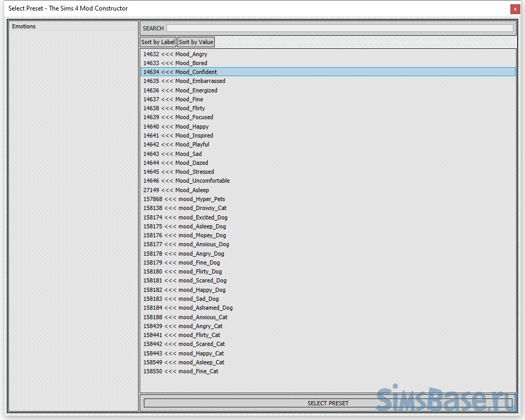525x420 pixels.
Task: Select mood_Ashamed_Dog from the list
Action: [x=188, y=308]
